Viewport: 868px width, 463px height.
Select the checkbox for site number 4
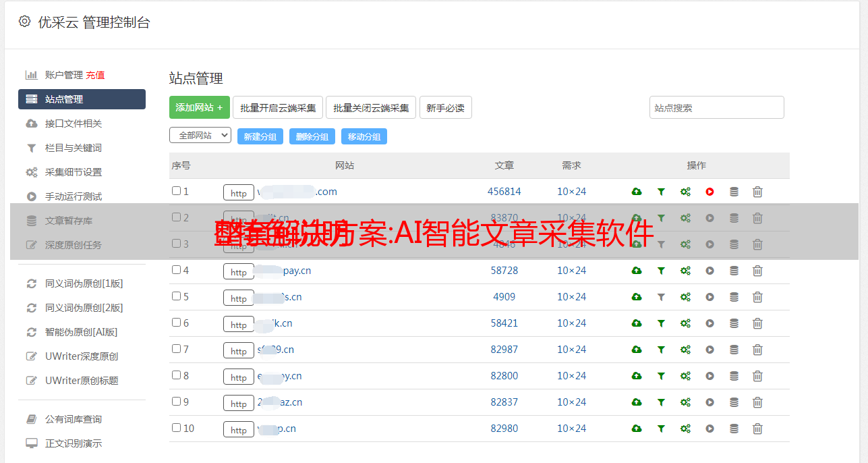coord(176,270)
